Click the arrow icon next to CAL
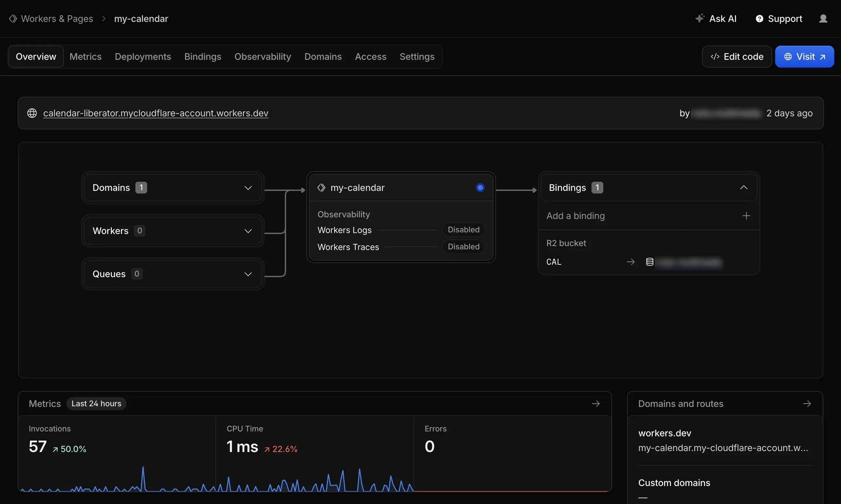 point(630,262)
